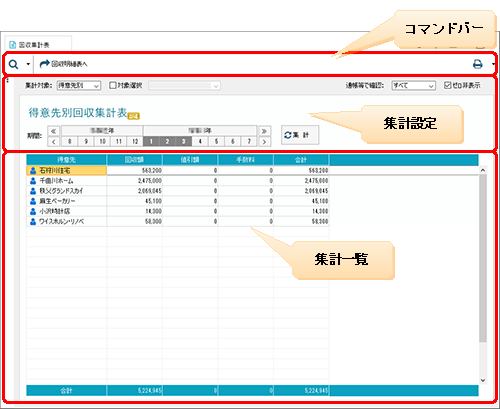The image size is (500, 409).
Task: Open the すべて dropdown
Action: (413, 86)
